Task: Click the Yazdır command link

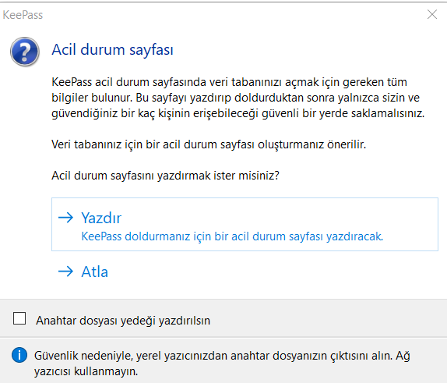Action: (244, 224)
